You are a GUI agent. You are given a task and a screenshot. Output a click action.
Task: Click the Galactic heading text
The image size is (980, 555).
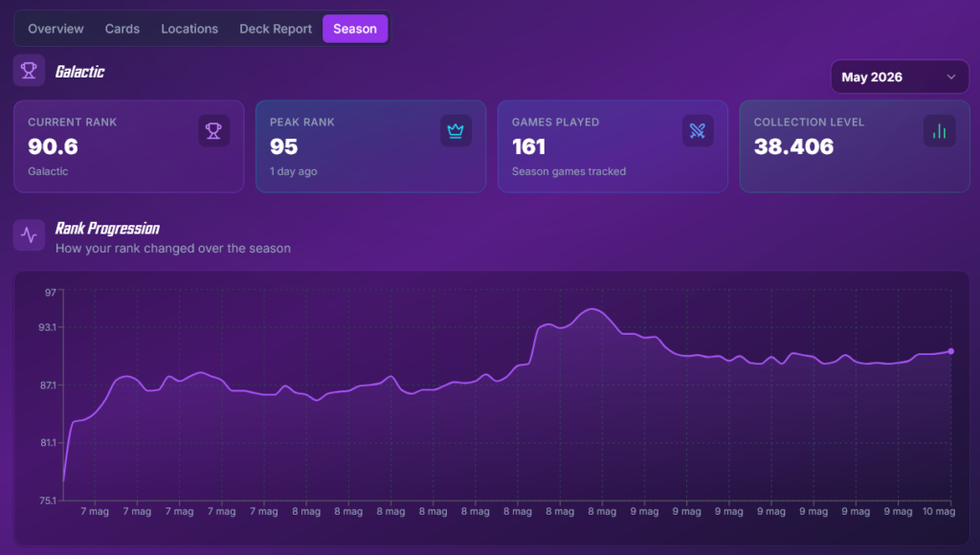pos(80,72)
